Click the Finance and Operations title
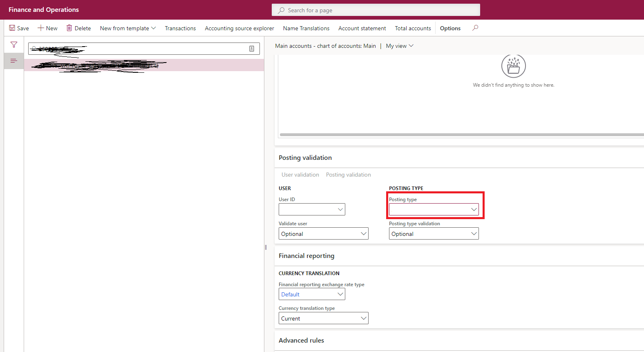The width and height of the screenshot is (644, 352). 44,10
